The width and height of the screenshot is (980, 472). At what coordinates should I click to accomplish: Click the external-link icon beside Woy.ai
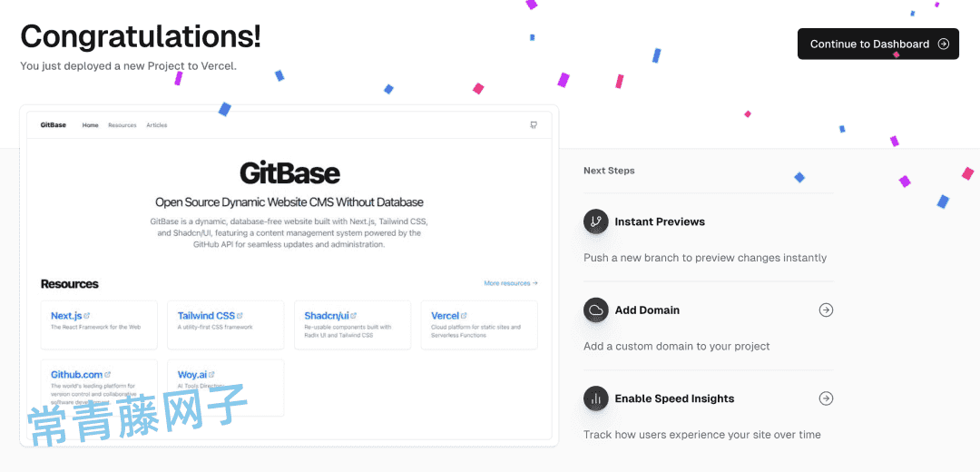coord(211,375)
